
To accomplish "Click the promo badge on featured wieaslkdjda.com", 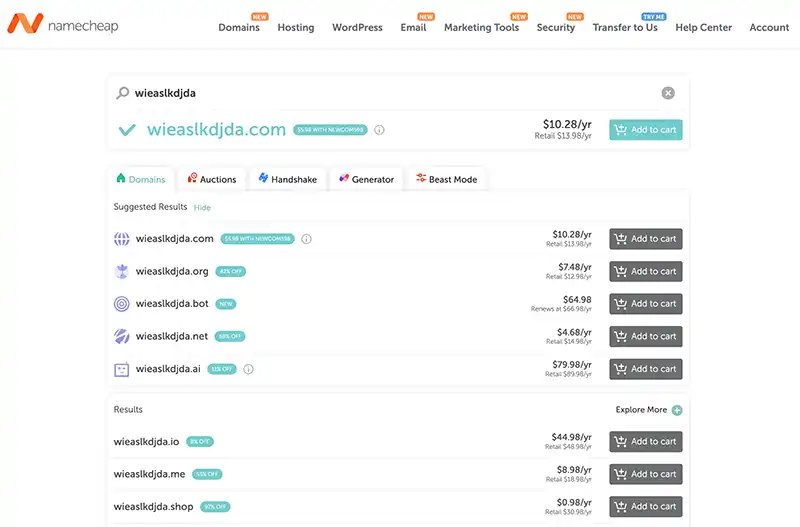I will click(x=330, y=130).
